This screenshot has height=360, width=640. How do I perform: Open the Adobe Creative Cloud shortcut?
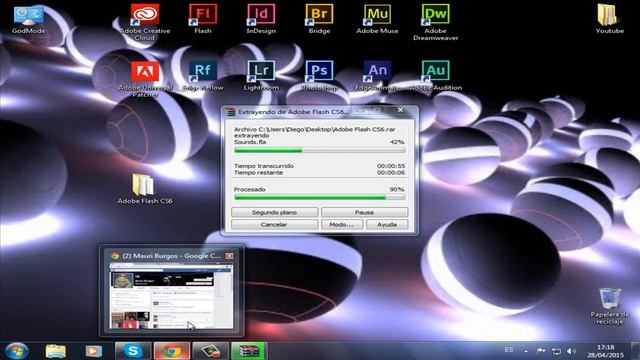pyautogui.click(x=145, y=21)
